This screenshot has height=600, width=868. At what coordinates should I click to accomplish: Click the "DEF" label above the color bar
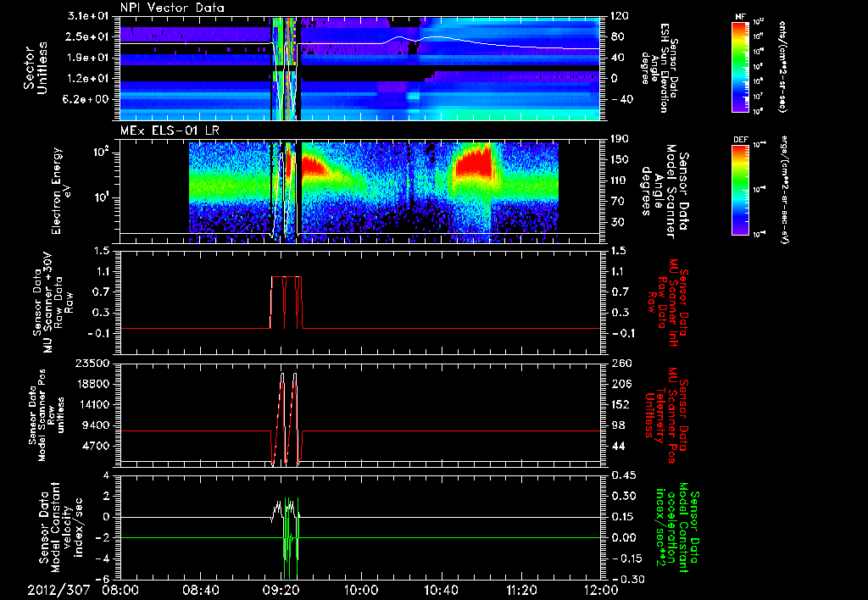coord(740,140)
